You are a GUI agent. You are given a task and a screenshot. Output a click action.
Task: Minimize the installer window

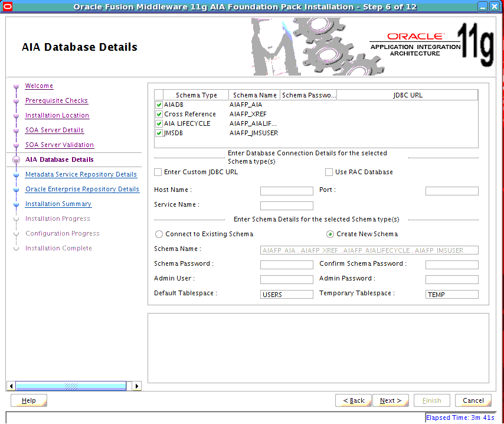[483, 6]
